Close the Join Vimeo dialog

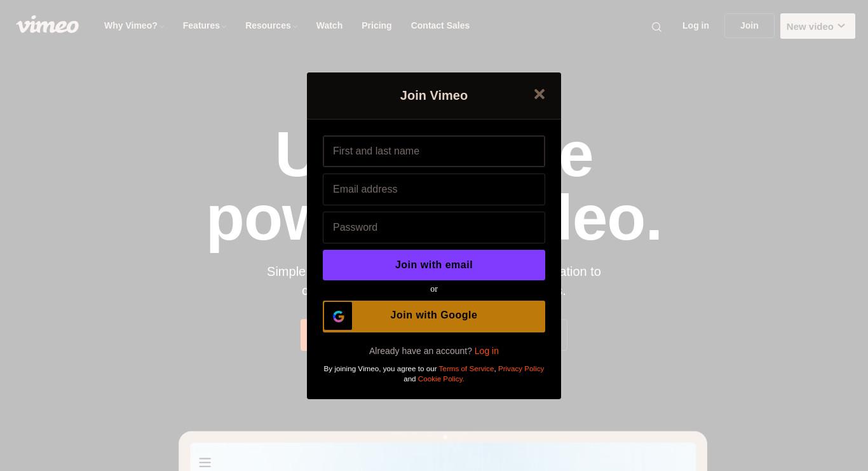539,94
